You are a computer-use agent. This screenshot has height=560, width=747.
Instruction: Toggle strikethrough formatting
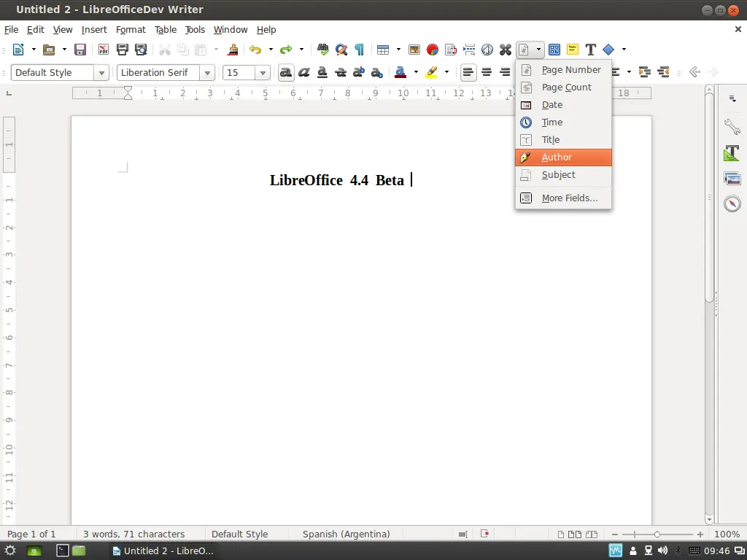(x=341, y=72)
